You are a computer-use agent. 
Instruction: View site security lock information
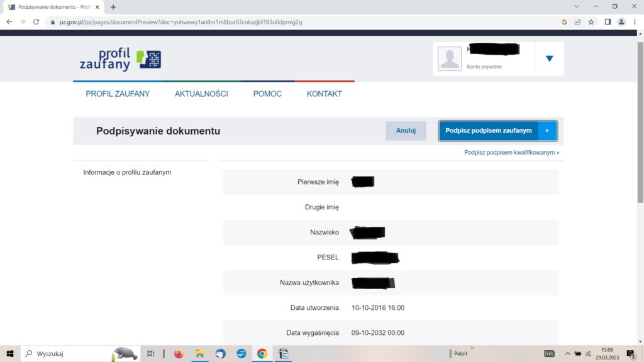pos(53,22)
